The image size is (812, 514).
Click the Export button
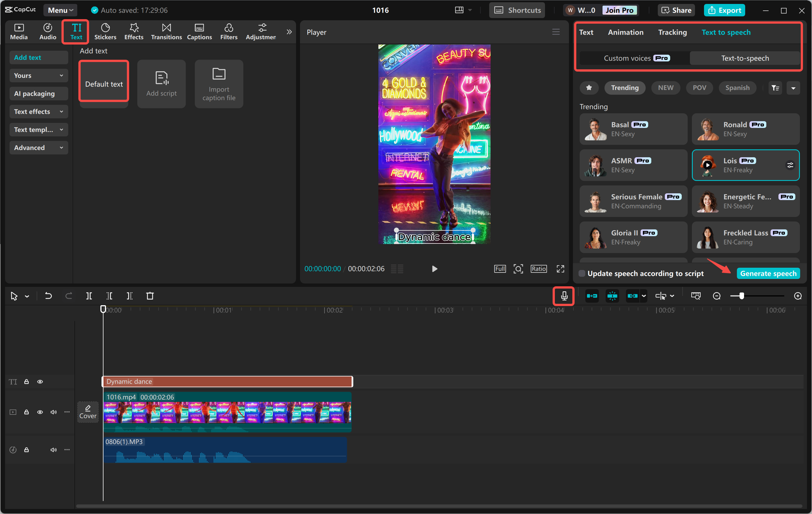point(724,10)
